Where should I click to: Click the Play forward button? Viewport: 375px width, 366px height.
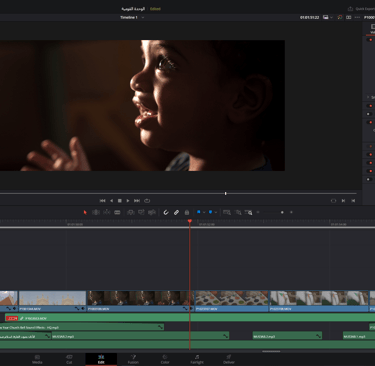coord(128,201)
